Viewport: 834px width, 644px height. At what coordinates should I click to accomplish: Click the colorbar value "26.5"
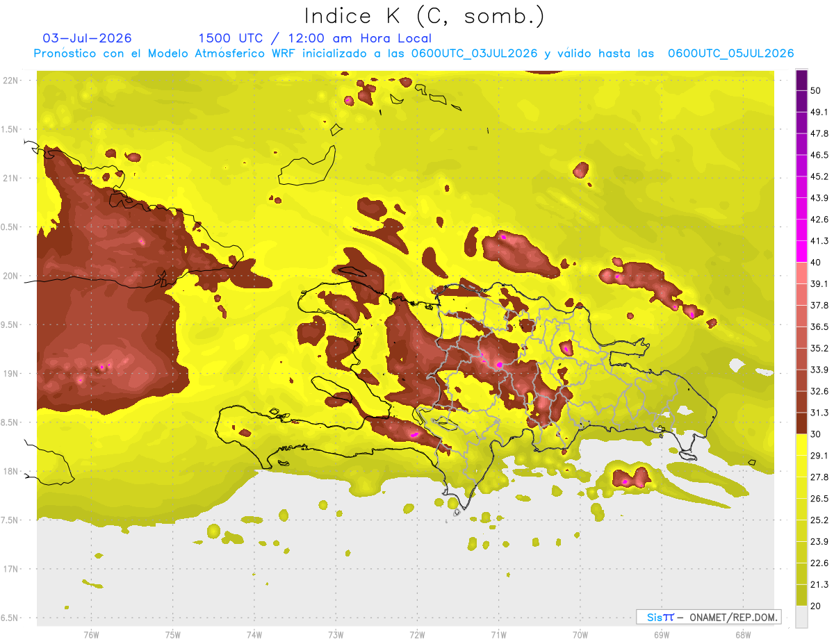click(x=819, y=498)
